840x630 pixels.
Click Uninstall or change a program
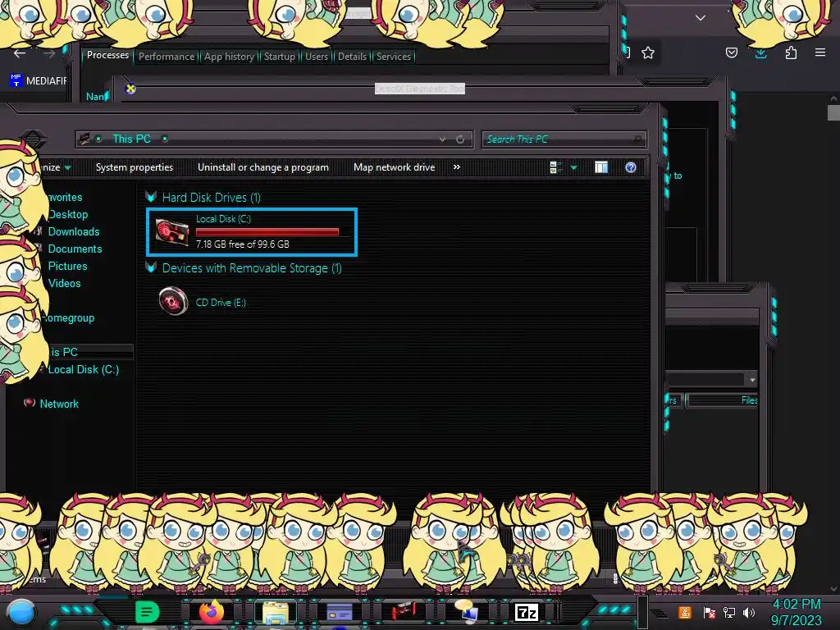(263, 167)
